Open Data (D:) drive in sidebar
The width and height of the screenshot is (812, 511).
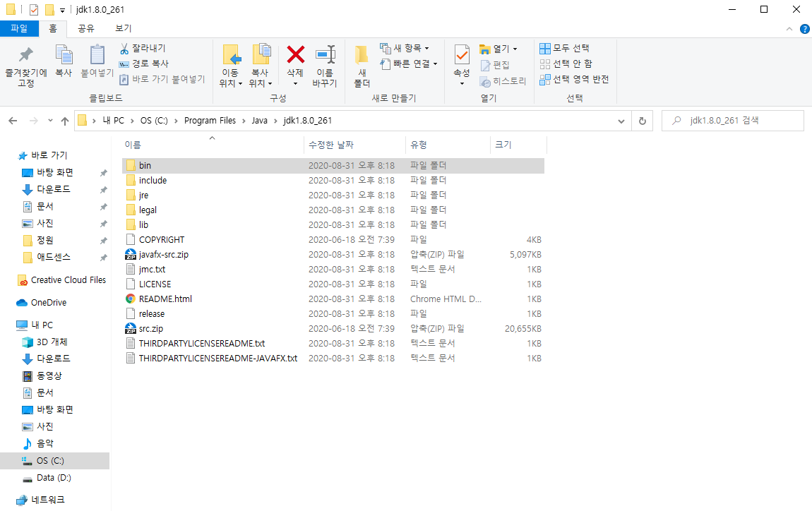tap(47, 478)
